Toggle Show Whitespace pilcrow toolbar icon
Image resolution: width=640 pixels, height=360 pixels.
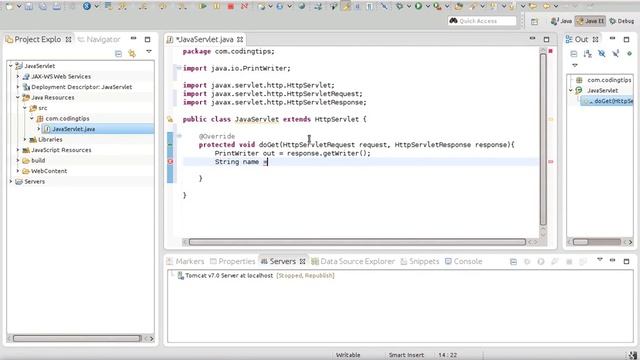pyautogui.click(x=369, y=6)
